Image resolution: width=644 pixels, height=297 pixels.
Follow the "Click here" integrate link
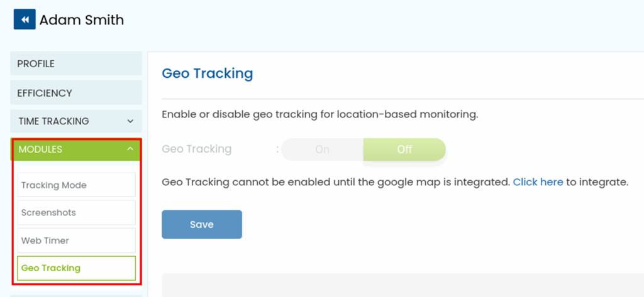[x=538, y=183]
